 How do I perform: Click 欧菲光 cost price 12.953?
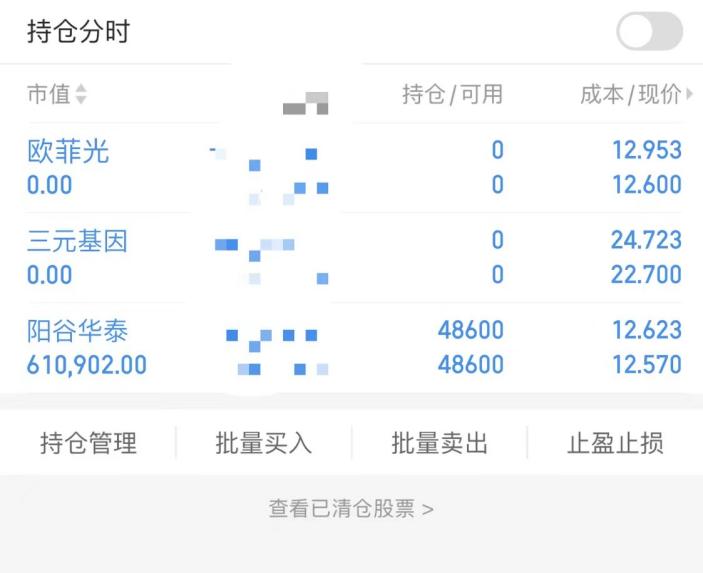tap(647, 150)
